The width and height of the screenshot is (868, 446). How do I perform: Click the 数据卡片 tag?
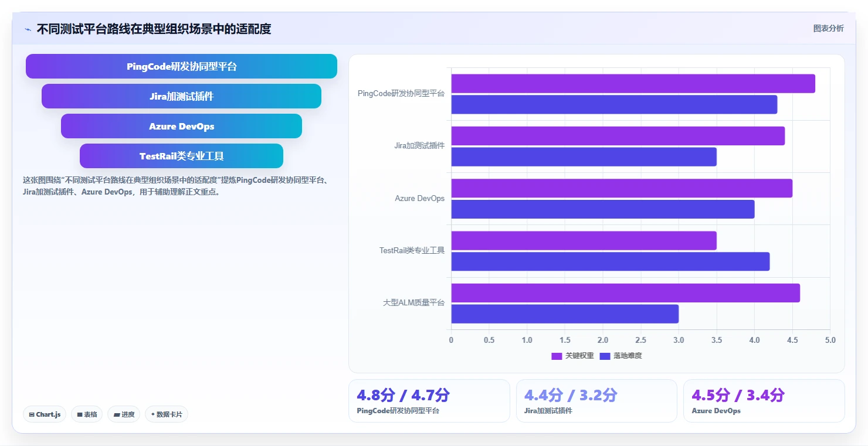[167, 414]
